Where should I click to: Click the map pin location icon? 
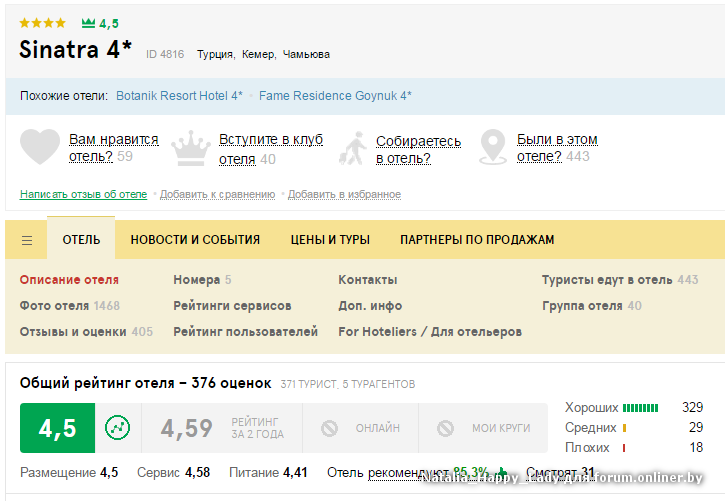(493, 147)
